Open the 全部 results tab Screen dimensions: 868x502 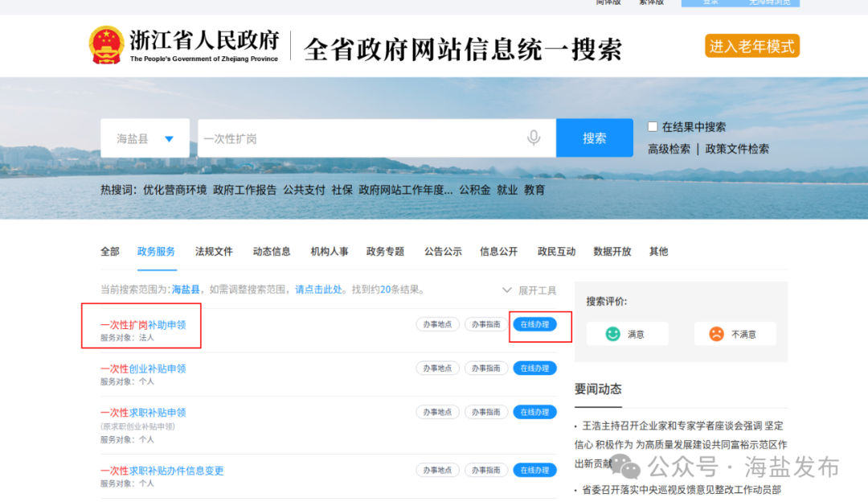click(x=110, y=252)
